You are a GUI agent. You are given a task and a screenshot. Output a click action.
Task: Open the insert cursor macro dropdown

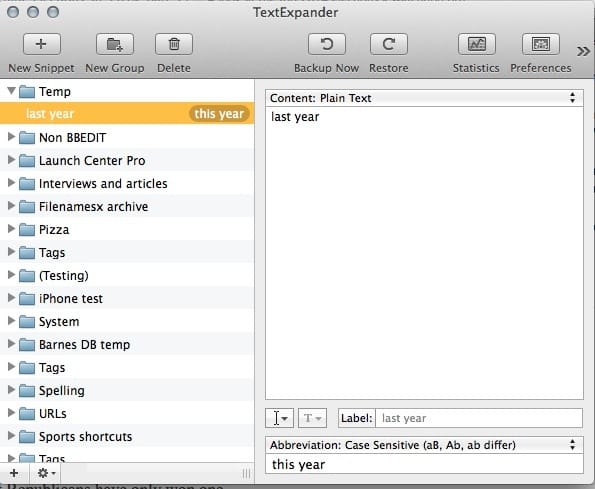[x=279, y=418]
